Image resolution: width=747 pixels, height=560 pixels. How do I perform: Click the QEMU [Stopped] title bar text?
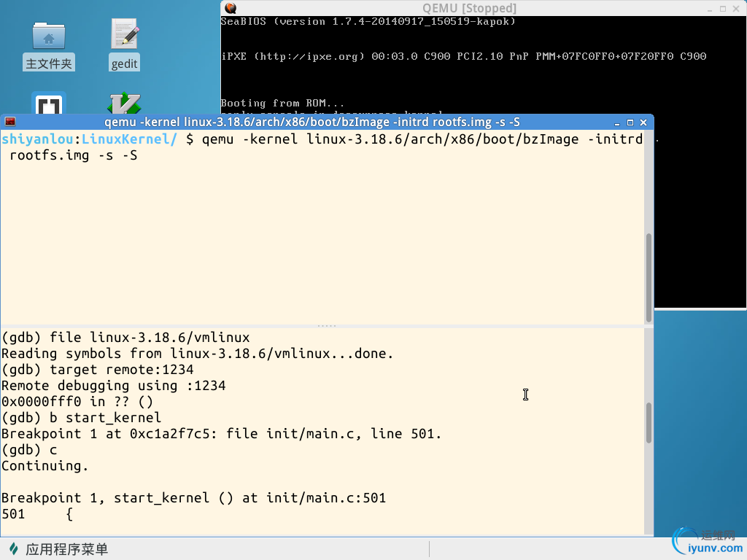point(469,8)
